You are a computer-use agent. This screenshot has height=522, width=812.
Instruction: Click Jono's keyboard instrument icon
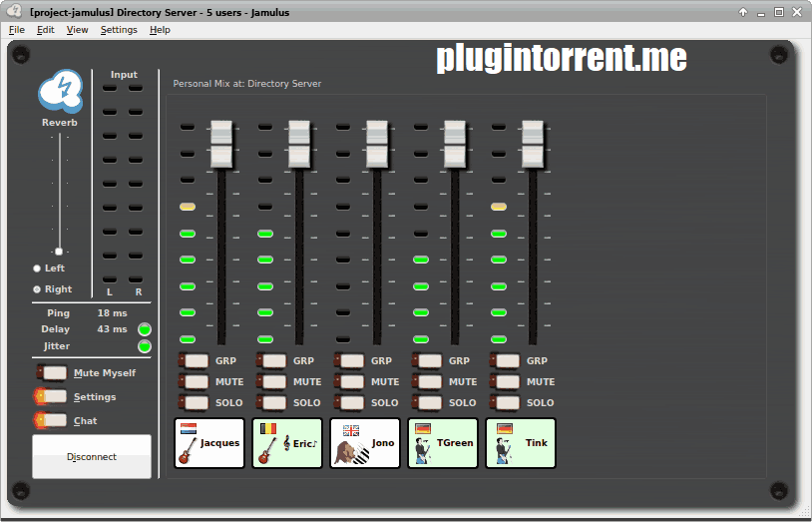coord(353,452)
